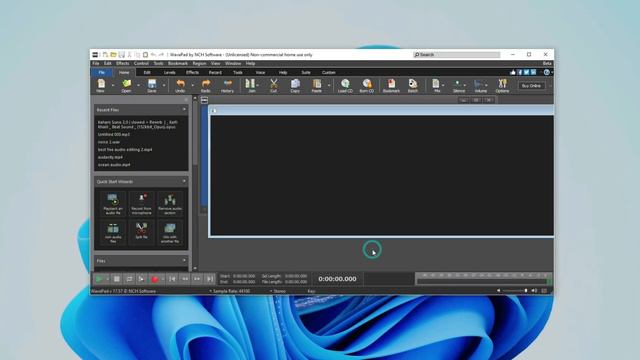The image size is (640, 360).
Task: Click the Silence ribbon icon
Action: (458, 85)
